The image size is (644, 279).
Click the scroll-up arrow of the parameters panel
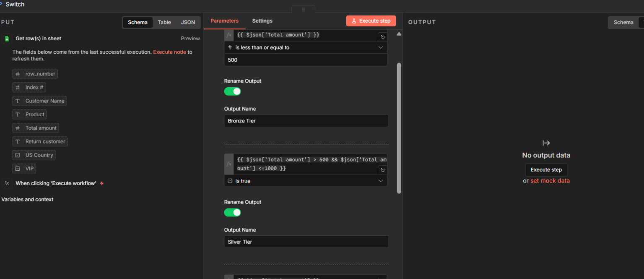point(399,34)
